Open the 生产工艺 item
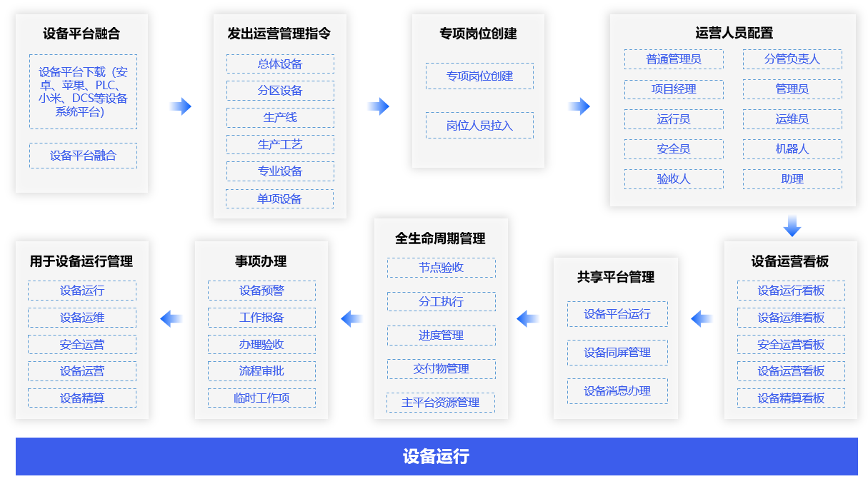 tap(280, 145)
